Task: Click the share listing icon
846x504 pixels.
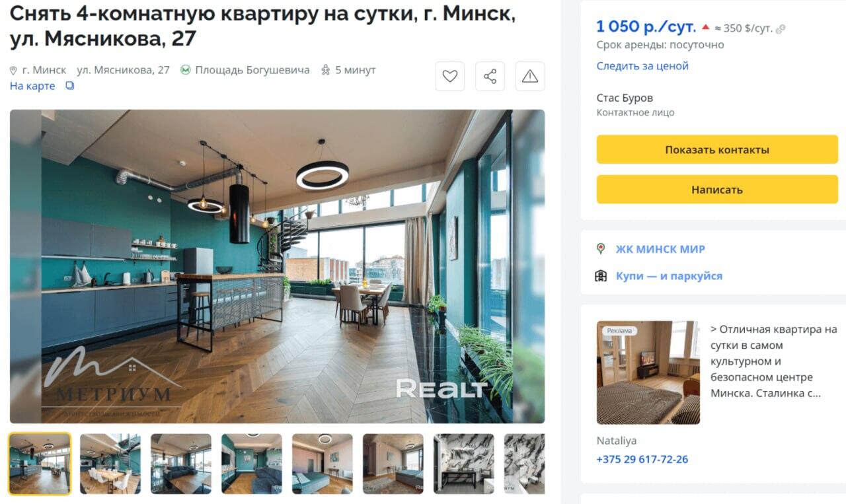Action: pos(490,77)
